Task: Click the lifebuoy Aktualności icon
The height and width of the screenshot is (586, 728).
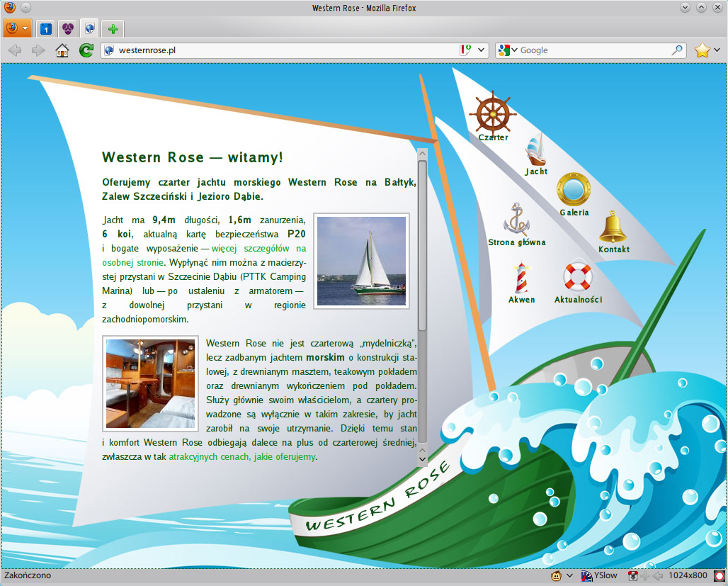Action: click(x=577, y=278)
